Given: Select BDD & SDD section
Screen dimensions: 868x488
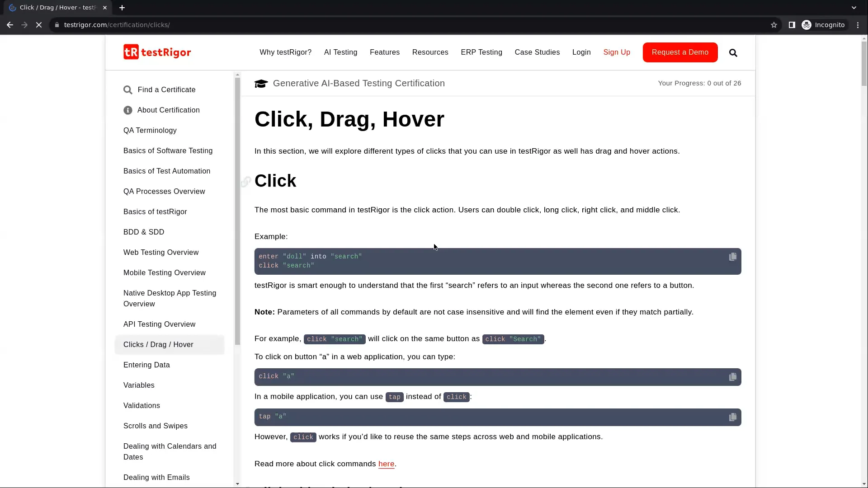Looking at the screenshot, I should [x=144, y=232].
